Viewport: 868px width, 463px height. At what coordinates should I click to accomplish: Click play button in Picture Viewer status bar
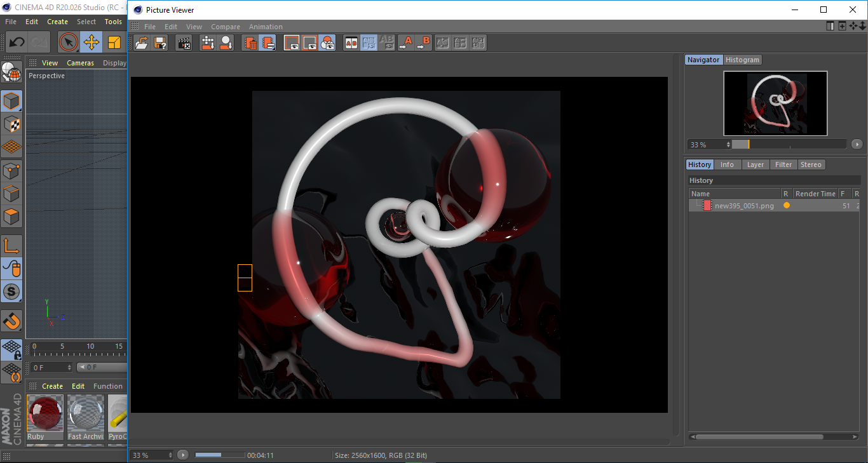pos(183,455)
